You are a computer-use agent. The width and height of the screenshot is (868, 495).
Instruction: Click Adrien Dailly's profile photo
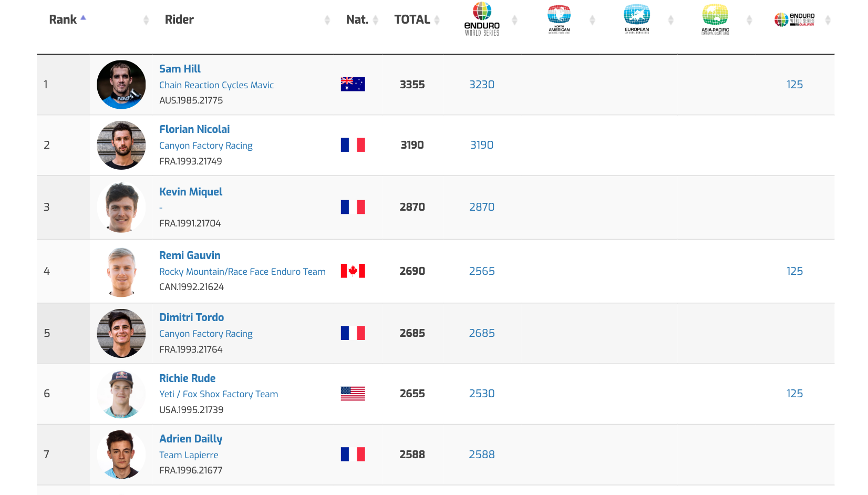(121, 455)
